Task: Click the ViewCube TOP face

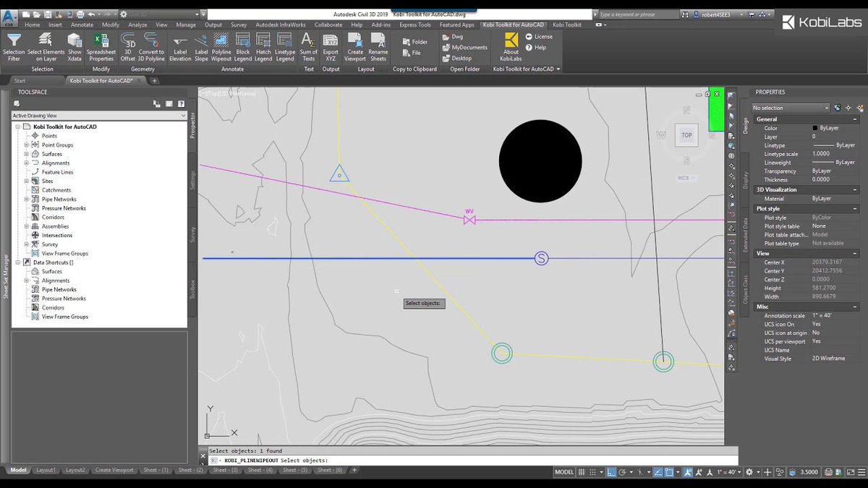Action: (686, 134)
